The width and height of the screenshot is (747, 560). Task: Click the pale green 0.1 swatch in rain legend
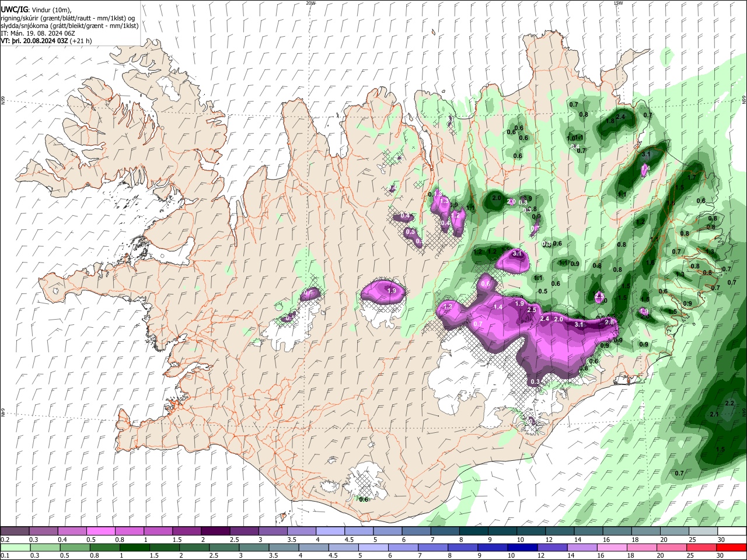click(x=15, y=547)
